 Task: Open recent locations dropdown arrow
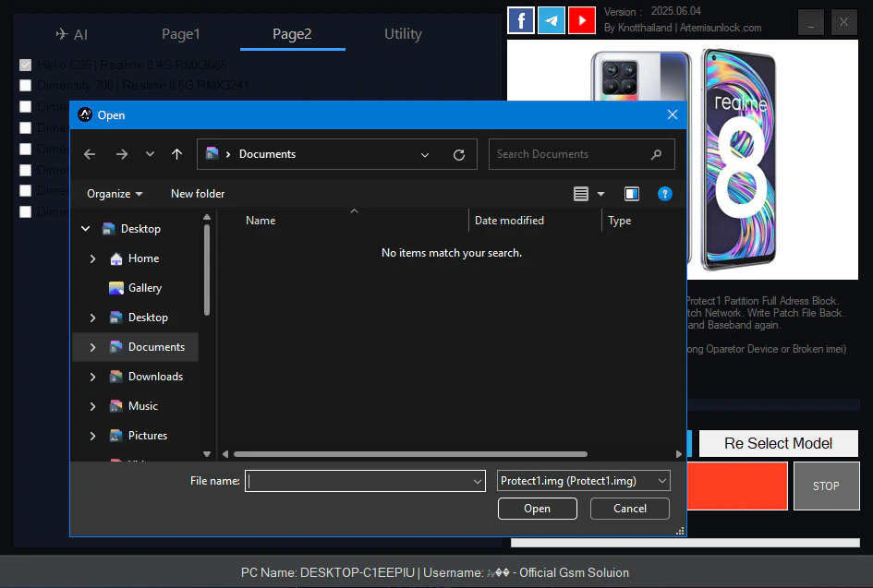coord(150,154)
